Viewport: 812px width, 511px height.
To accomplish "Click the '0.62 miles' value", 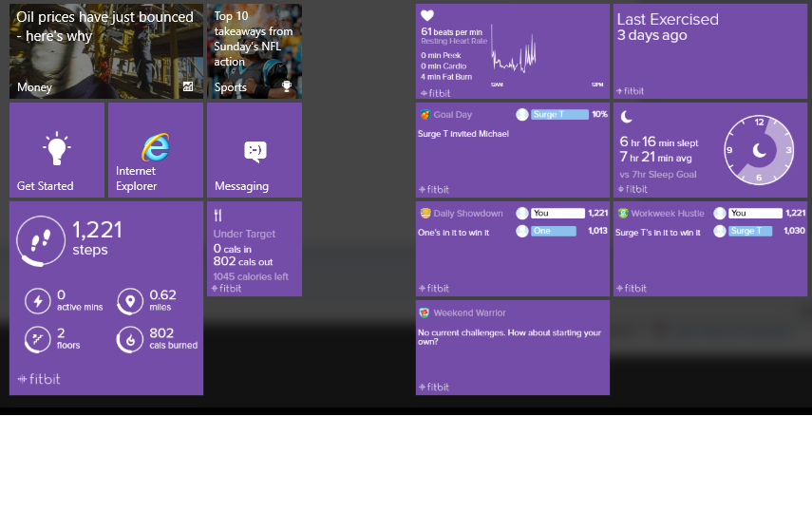I will coord(162,300).
